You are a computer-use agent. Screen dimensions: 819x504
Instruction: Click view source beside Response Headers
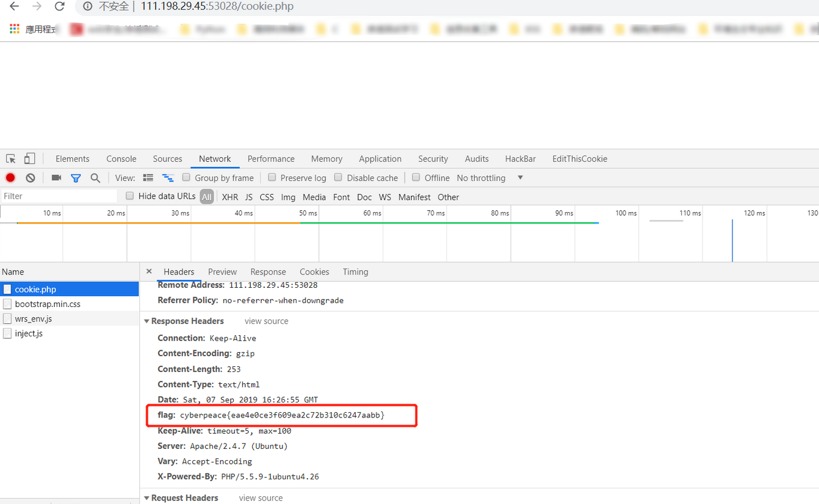(x=266, y=321)
